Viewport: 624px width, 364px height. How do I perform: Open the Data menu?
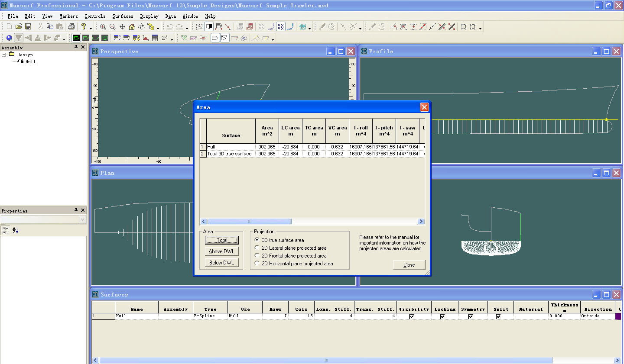[x=170, y=16]
